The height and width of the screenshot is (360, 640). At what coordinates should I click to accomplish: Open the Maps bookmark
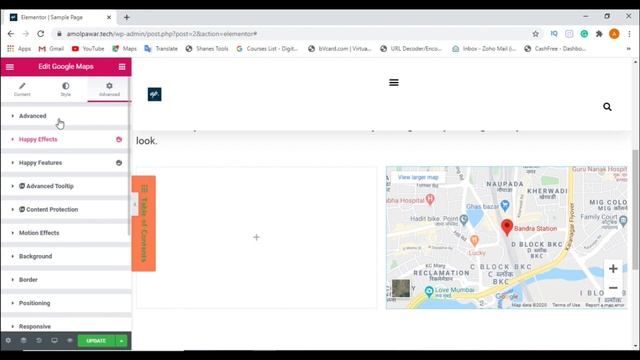coord(124,49)
